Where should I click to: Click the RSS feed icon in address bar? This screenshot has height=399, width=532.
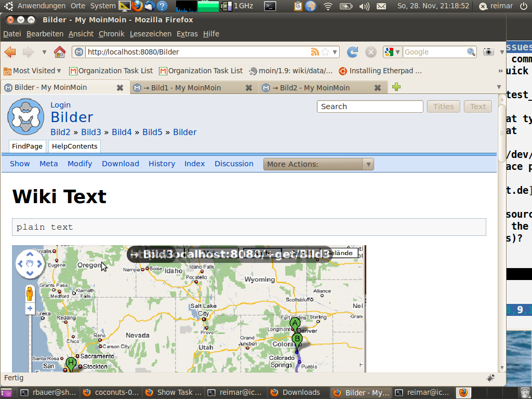(314, 52)
